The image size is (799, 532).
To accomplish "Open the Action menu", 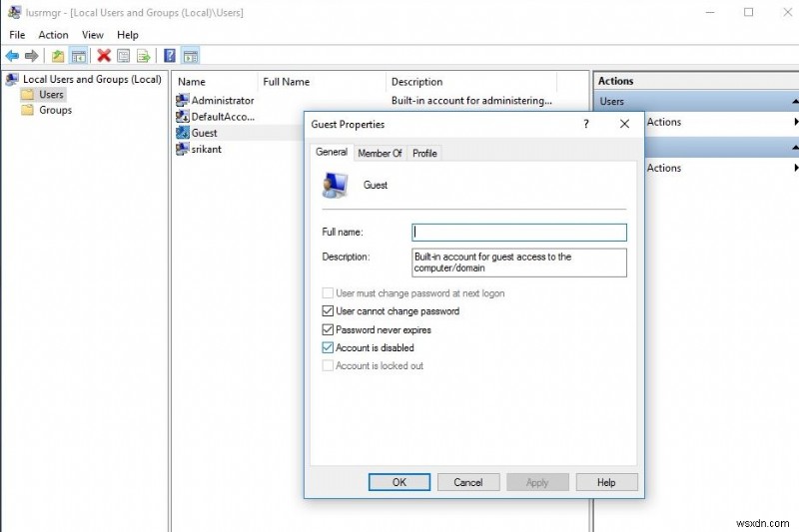I will 53,35.
